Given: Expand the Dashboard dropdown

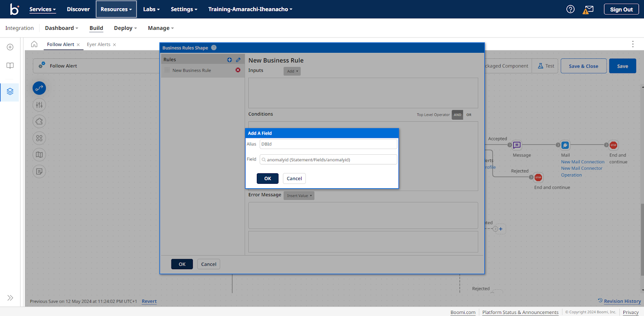Looking at the screenshot, I should (62, 28).
